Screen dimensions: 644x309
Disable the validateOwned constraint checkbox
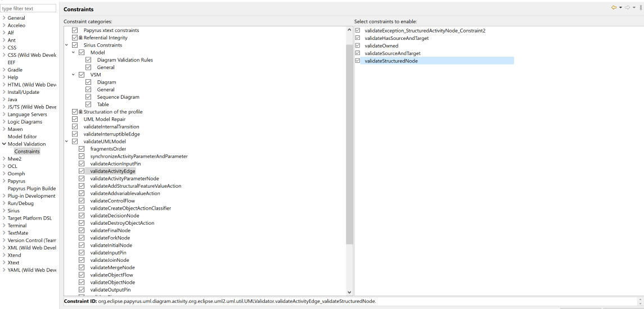[x=358, y=46]
